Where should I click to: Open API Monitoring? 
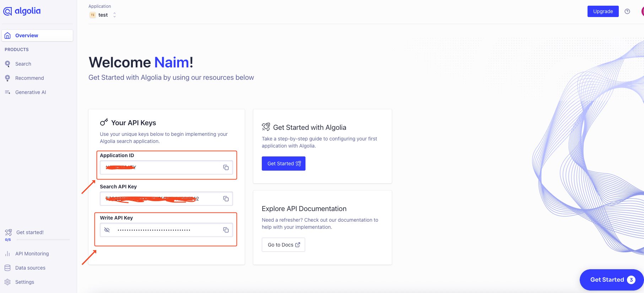click(32, 254)
